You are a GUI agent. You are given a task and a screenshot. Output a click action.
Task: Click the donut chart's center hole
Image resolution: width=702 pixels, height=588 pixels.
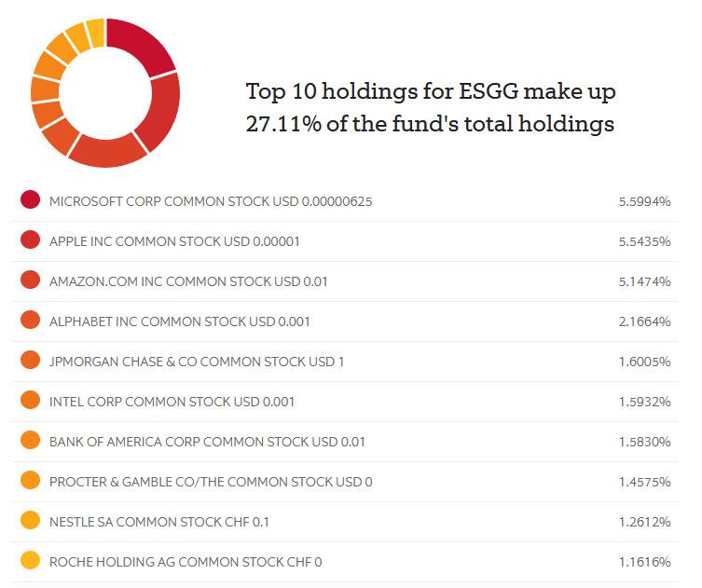(105, 91)
